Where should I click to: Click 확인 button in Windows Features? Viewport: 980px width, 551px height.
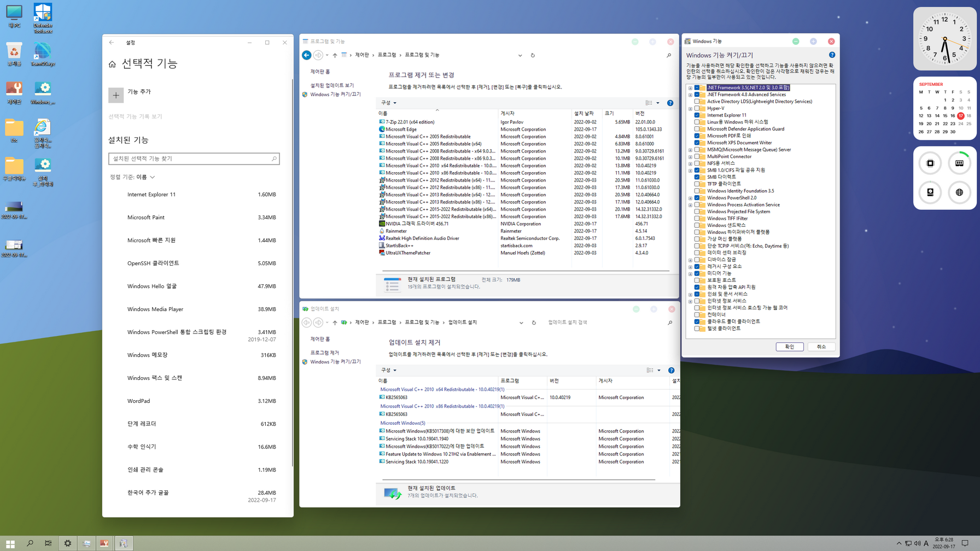(790, 347)
